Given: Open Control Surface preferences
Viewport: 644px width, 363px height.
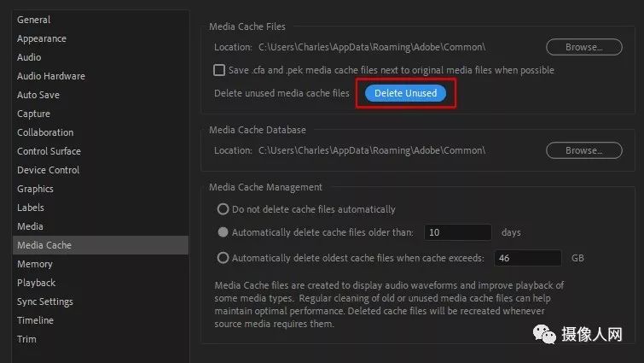Looking at the screenshot, I should point(49,151).
